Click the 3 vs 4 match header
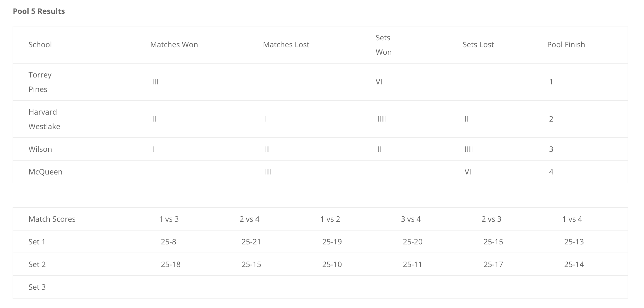The width and height of the screenshot is (644, 308). [411, 219]
